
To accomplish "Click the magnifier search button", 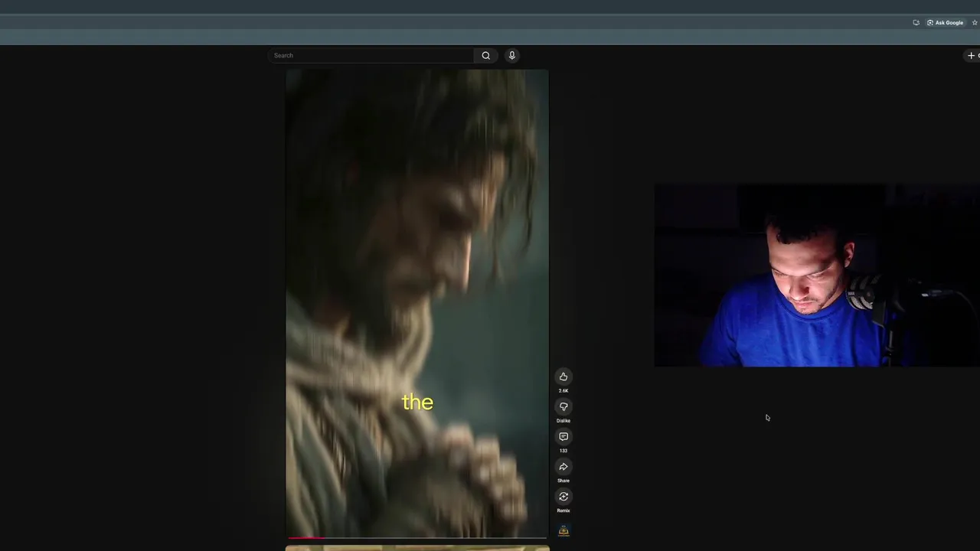I will 485,55.
